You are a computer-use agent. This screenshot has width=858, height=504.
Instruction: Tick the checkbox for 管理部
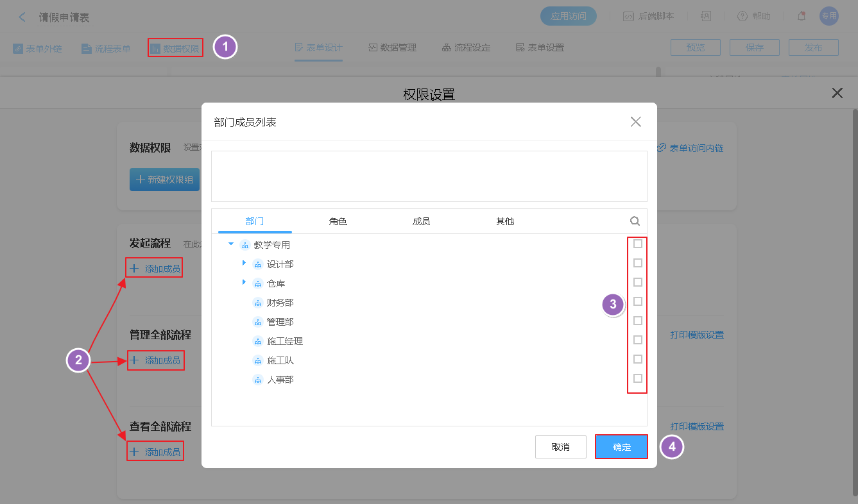point(637,321)
